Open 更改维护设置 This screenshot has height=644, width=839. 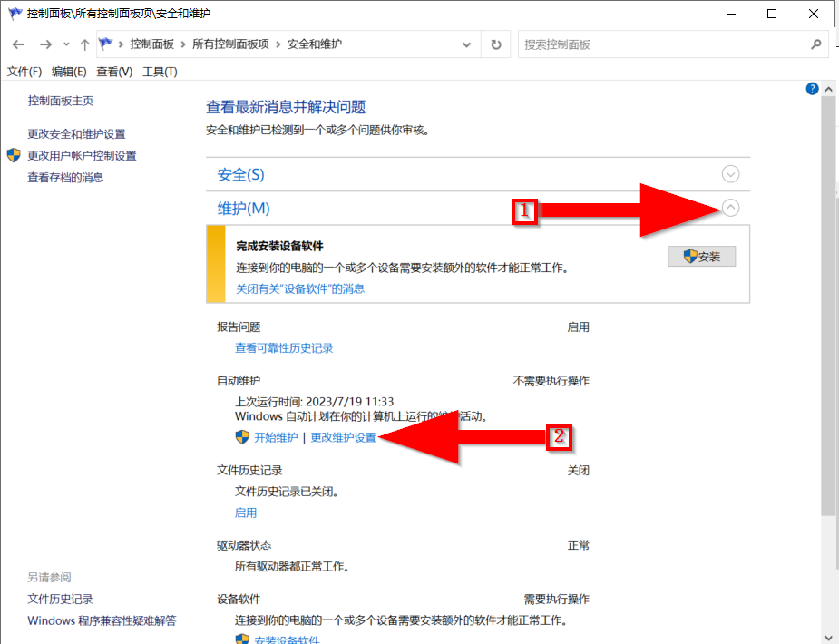coord(344,437)
